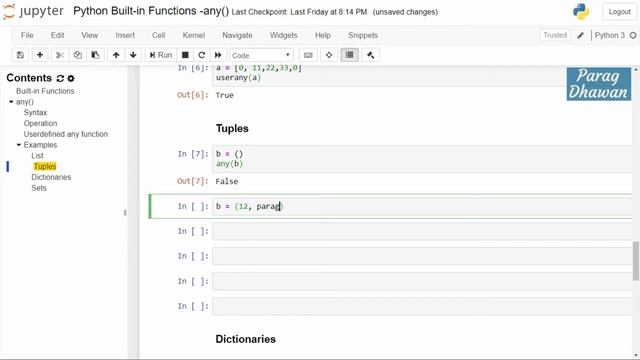Open the File menu
Screen dimensions: 640x360
[x=27, y=36]
